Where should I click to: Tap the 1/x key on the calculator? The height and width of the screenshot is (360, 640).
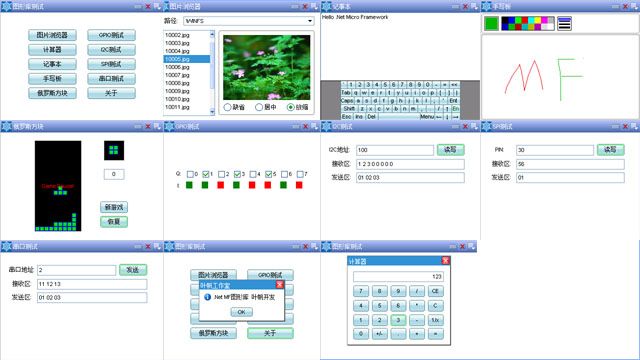click(435, 320)
